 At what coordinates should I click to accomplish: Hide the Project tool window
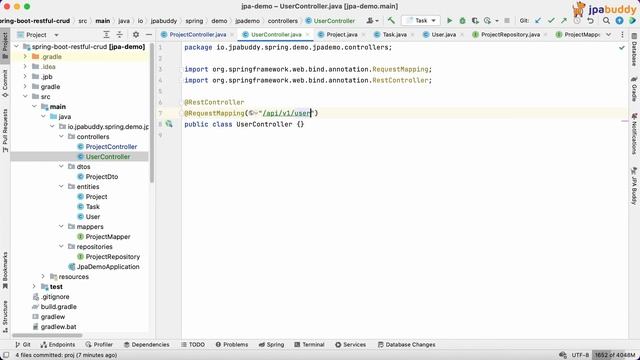[x=149, y=35]
